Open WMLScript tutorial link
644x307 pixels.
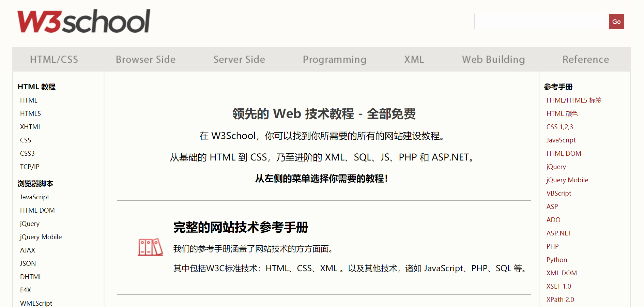click(36, 303)
